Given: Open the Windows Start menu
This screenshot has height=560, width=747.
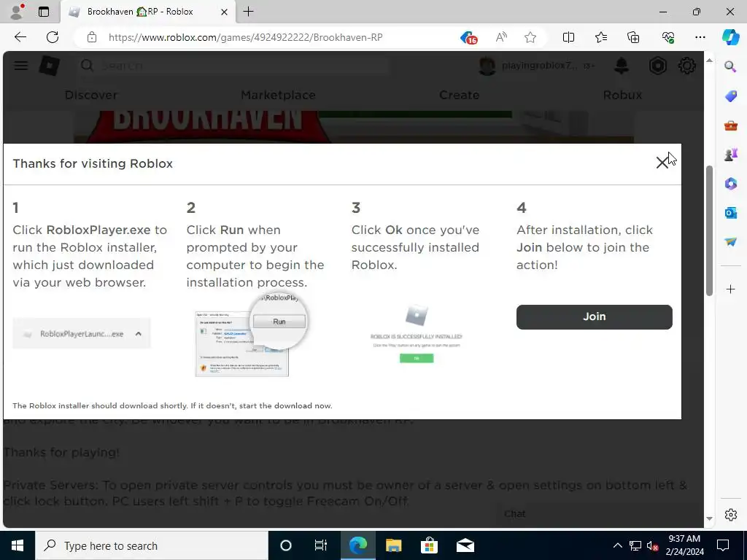Looking at the screenshot, I should tap(18, 545).
